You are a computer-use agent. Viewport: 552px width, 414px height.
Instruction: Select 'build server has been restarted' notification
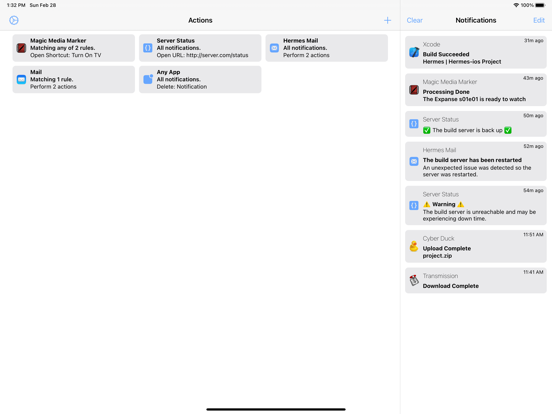pos(476,161)
